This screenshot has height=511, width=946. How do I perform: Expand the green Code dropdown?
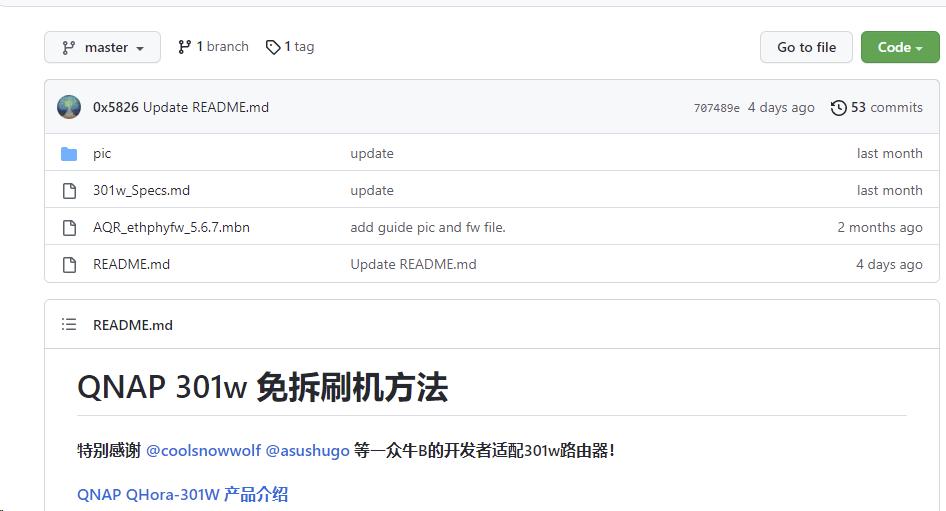(900, 47)
